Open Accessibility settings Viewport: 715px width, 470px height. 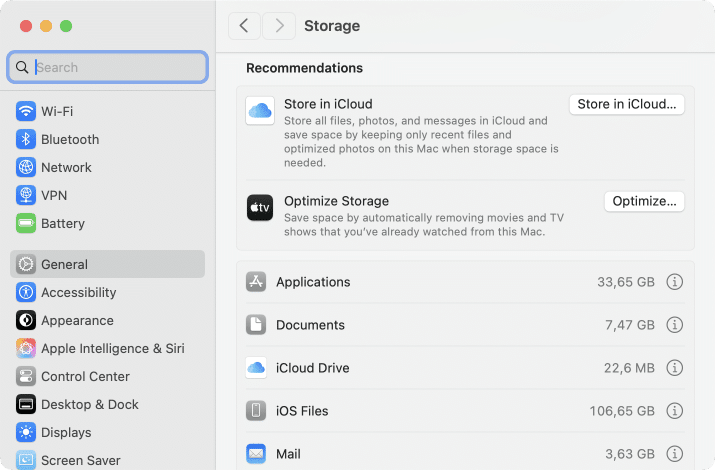click(108, 292)
